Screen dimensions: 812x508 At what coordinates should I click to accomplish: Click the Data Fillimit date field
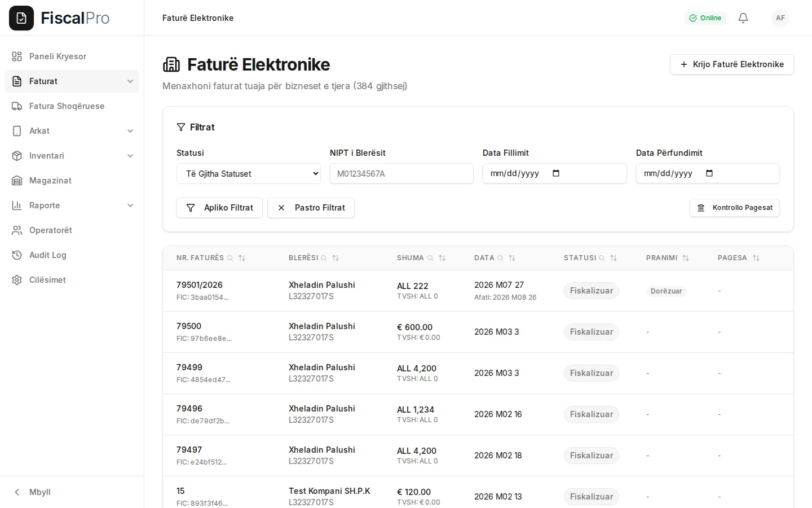pyautogui.click(x=555, y=173)
